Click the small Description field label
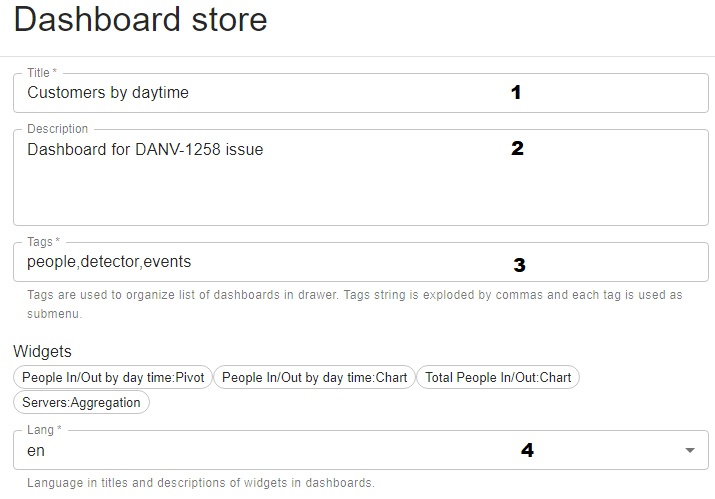 (57, 129)
